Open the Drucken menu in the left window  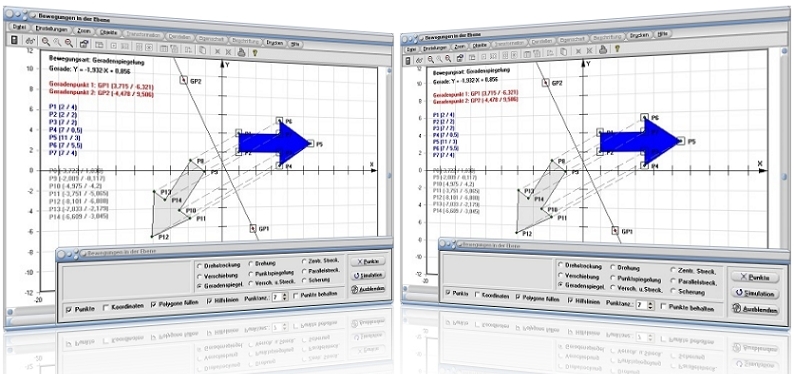275,43
